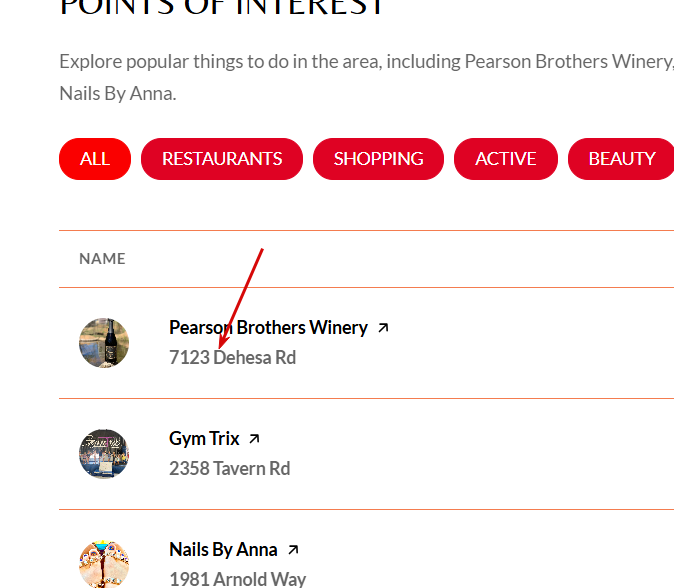
Task: Open the Gym Trix thumbnail image
Action: tap(104, 453)
